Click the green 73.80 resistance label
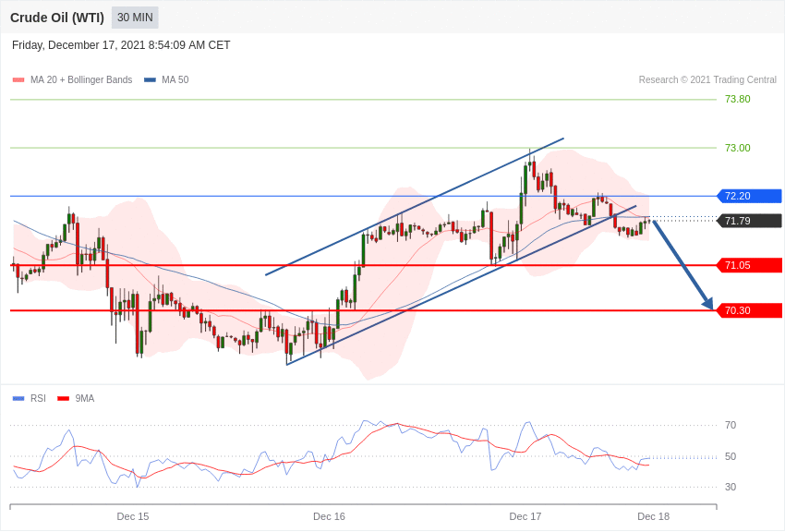The height and width of the screenshot is (532, 785). [x=738, y=99]
